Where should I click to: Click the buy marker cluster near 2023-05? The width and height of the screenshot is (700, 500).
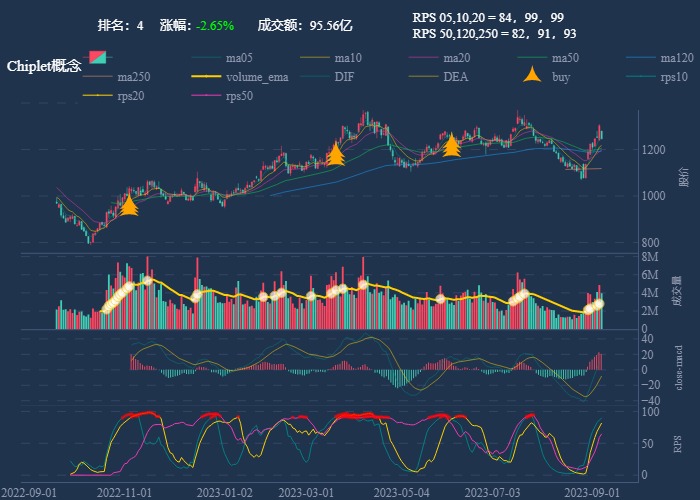451,146
